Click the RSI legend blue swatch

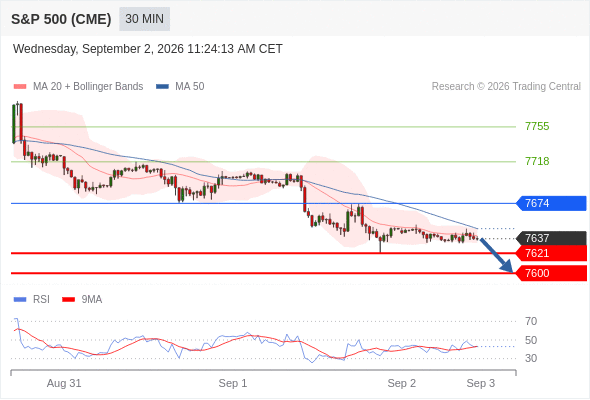pyautogui.click(x=20, y=300)
